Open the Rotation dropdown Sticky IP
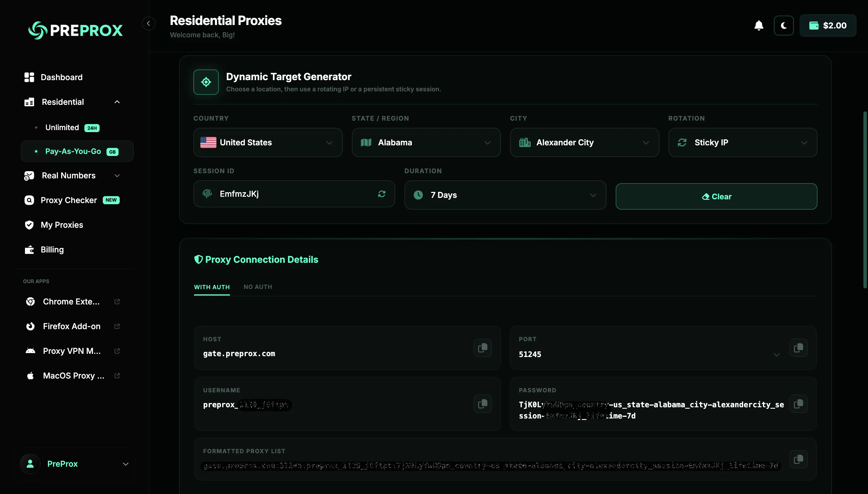 click(743, 142)
